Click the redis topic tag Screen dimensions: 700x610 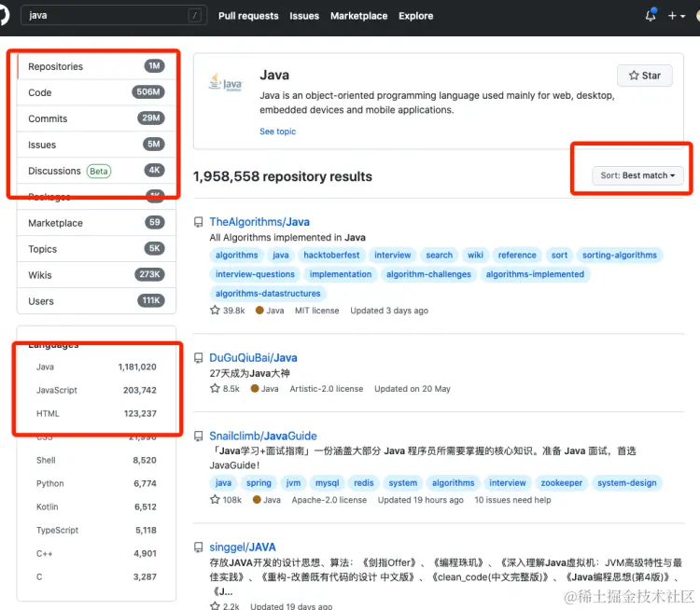pyautogui.click(x=363, y=483)
